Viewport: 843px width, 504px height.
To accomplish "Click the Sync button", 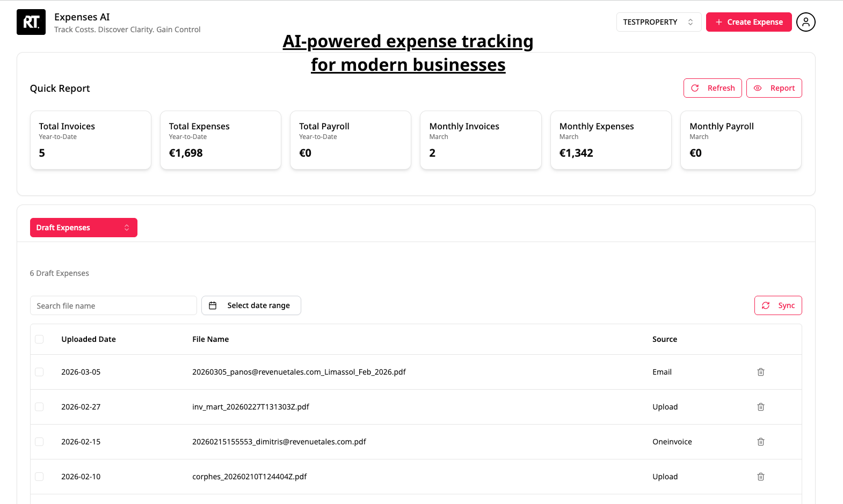I will tap(778, 305).
